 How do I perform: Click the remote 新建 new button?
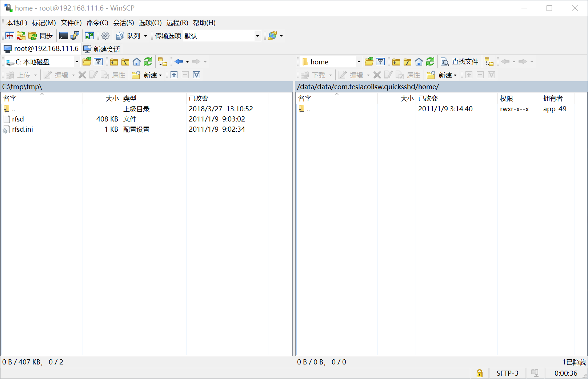(x=442, y=75)
